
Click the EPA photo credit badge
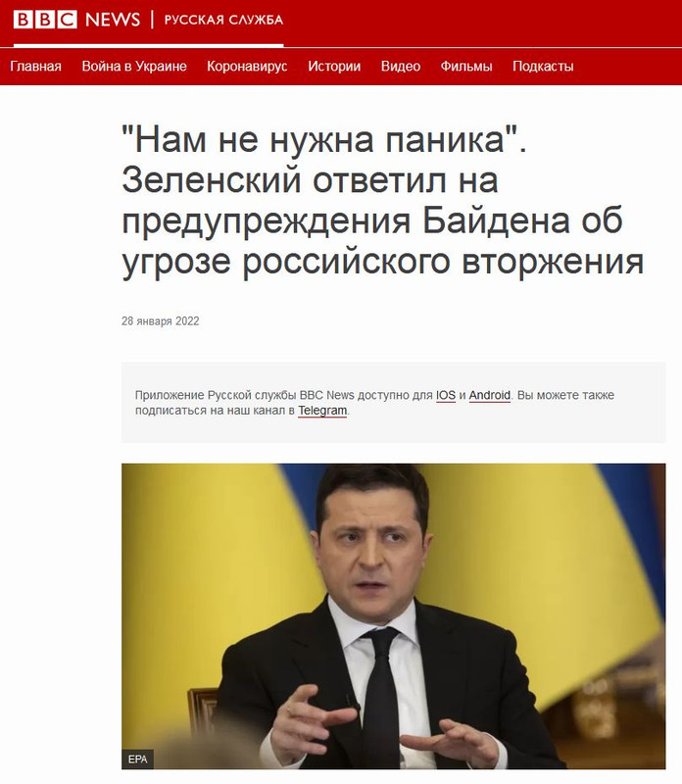pyautogui.click(x=137, y=759)
